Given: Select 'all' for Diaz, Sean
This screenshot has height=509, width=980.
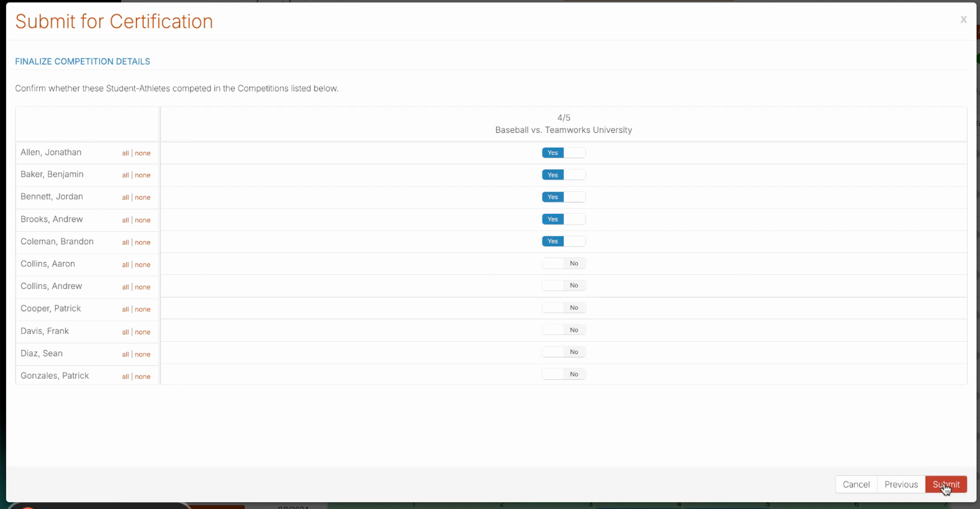Looking at the screenshot, I should [x=125, y=355].
